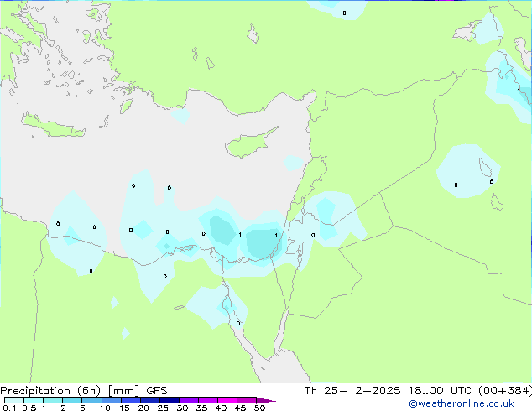Click the over-50 mm arrow tip of legend
Image resolution: width=532 pixels, height=411 pixels.
click(266, 400)
